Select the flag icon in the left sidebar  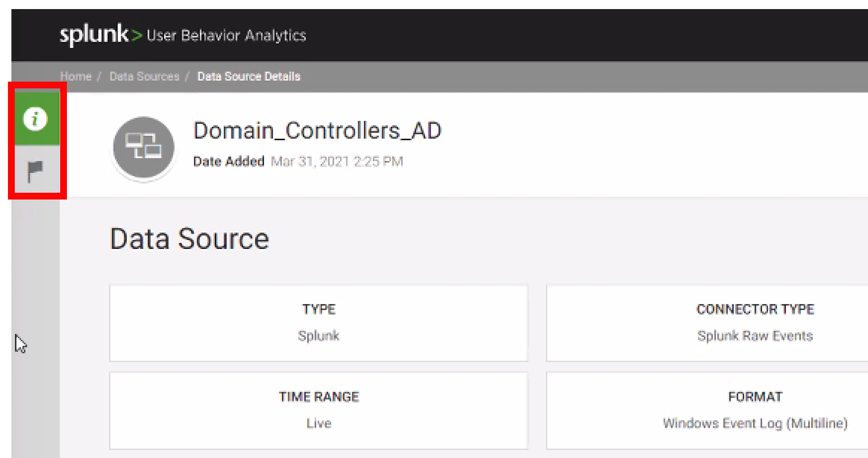coord(36,169)
